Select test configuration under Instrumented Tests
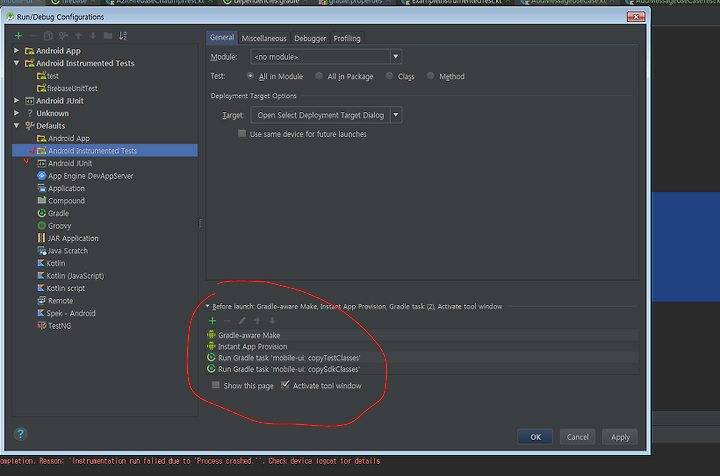This screenshot has height=476, width=720. (48, 76)
